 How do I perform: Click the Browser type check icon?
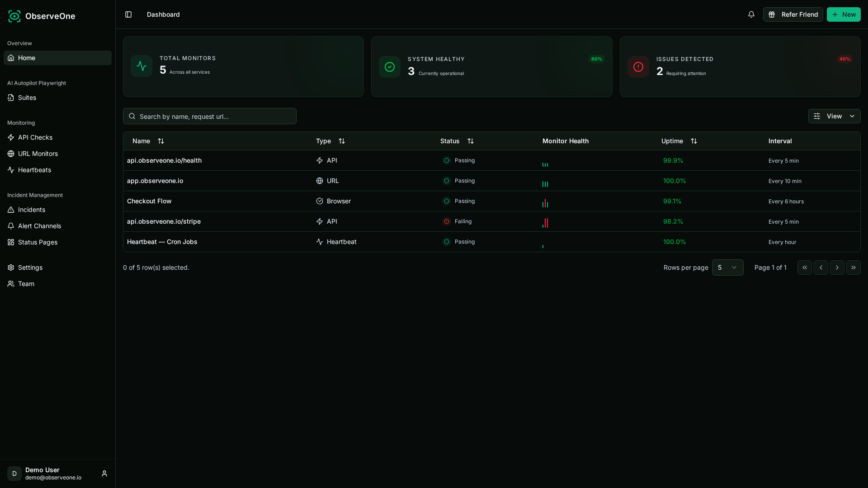point(320,201)
